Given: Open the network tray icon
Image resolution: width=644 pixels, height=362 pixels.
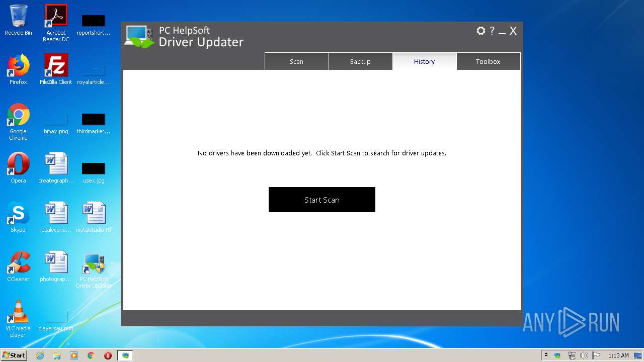Looking at the screenshot, I should tap(572, 355).
